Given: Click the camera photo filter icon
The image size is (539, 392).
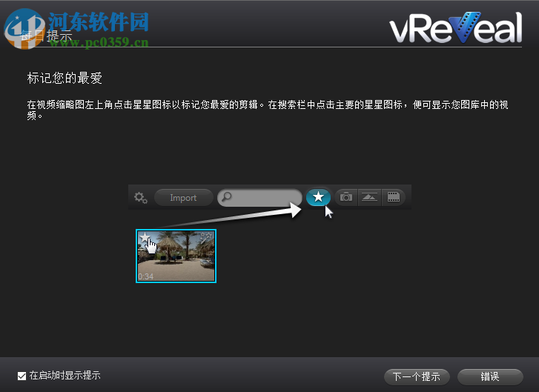Looking at the screenshot, I should pos(346,197).
